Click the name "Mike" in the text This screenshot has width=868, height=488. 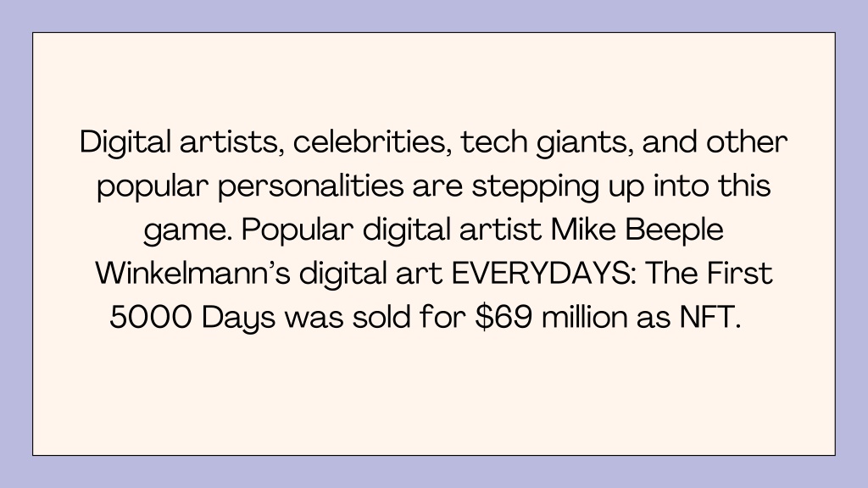point(583,229)
